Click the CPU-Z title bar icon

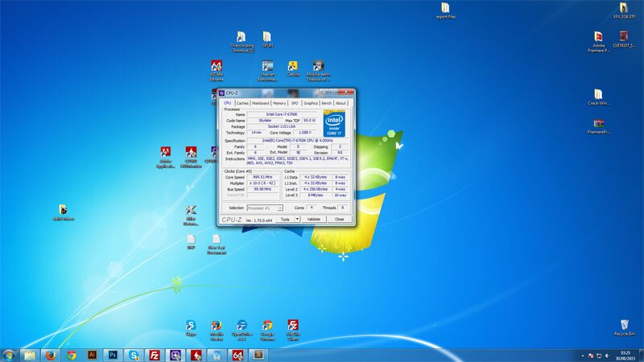pos(222,93)
